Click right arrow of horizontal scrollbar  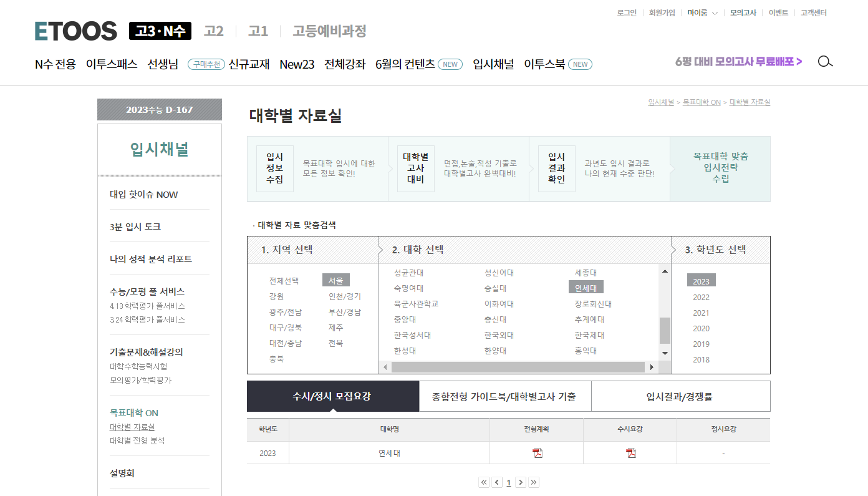[652, 367]
